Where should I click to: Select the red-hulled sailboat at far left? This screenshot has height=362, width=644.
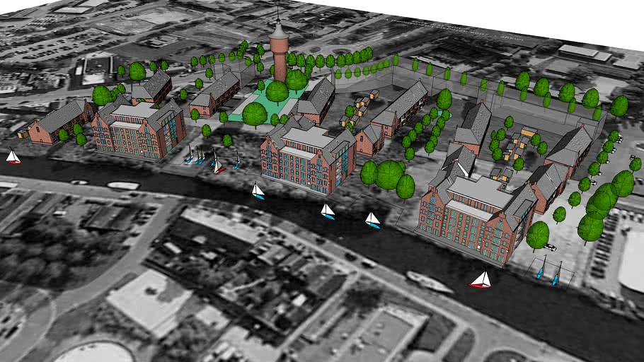13,157
